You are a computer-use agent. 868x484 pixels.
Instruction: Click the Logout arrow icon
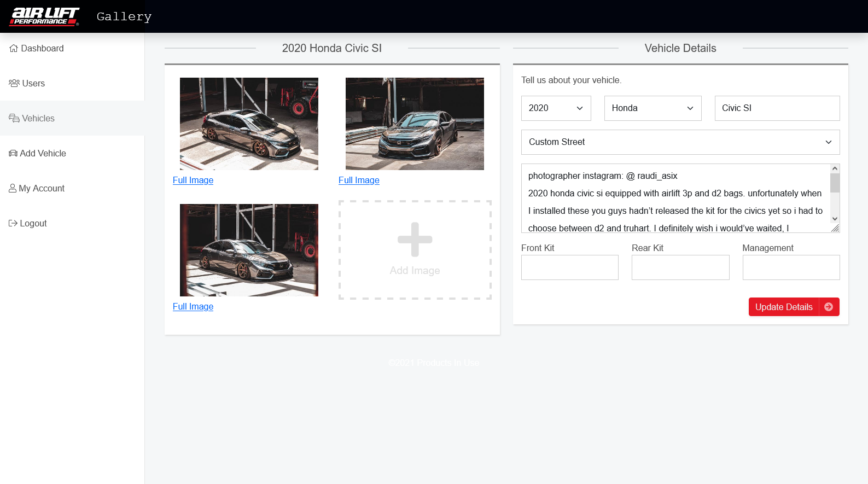pyautogui.click(x=13, y=223)
